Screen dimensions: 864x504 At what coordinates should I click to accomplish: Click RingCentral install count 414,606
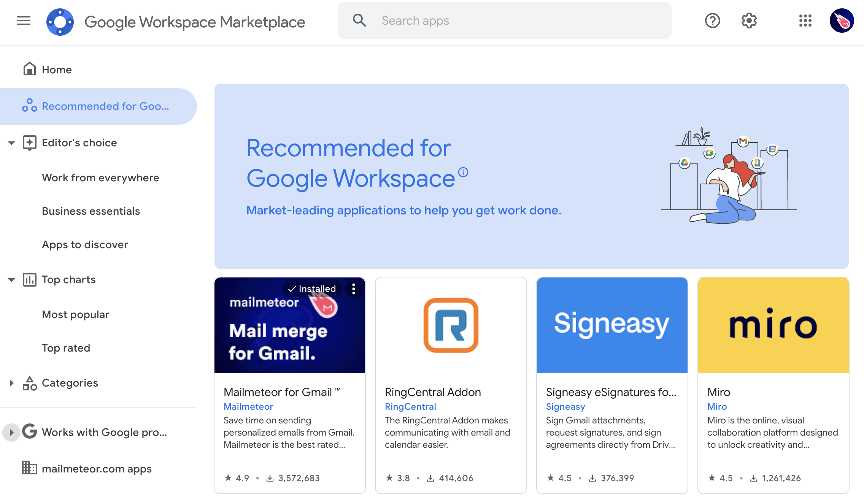(450, 478)
